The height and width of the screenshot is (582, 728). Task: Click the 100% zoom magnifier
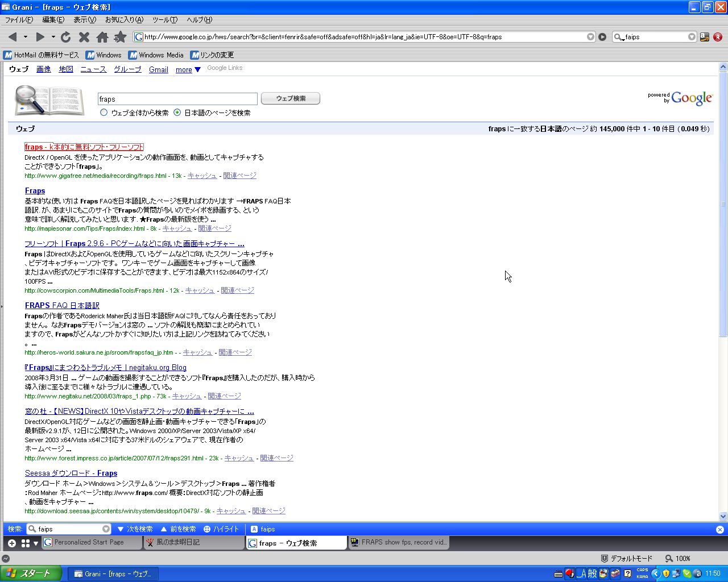[669, 559]
